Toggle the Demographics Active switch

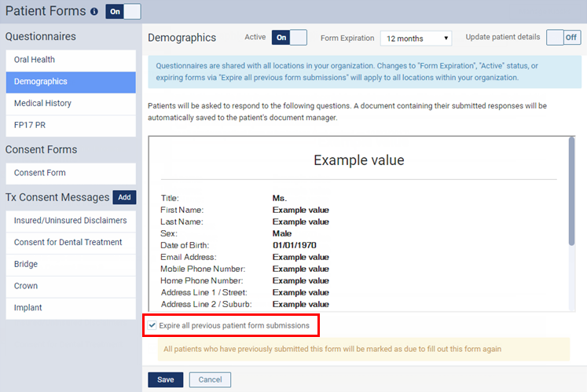click(x=288, y=38)
